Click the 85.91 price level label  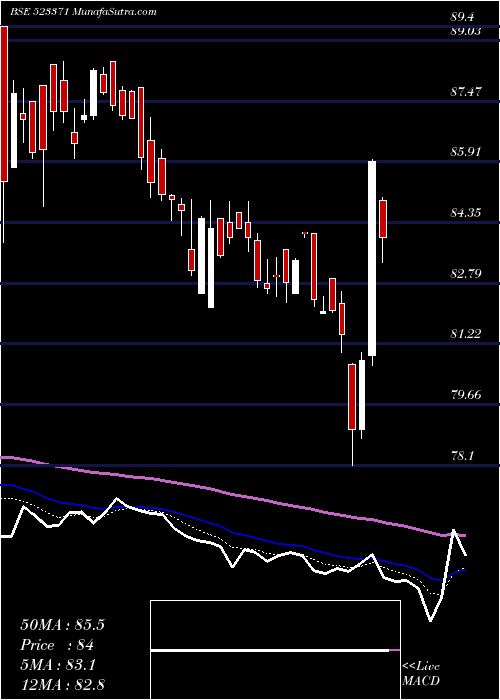(466, 152)
